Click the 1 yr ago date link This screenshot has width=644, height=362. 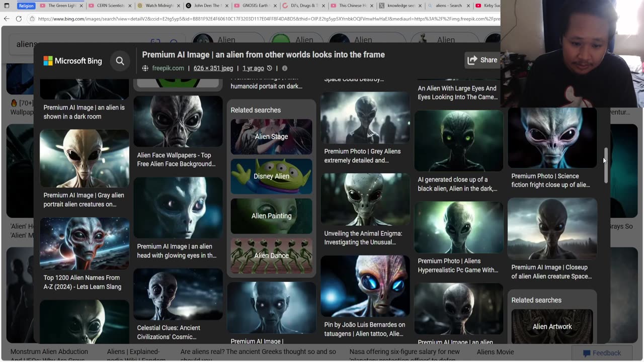(x=253, y=68)
